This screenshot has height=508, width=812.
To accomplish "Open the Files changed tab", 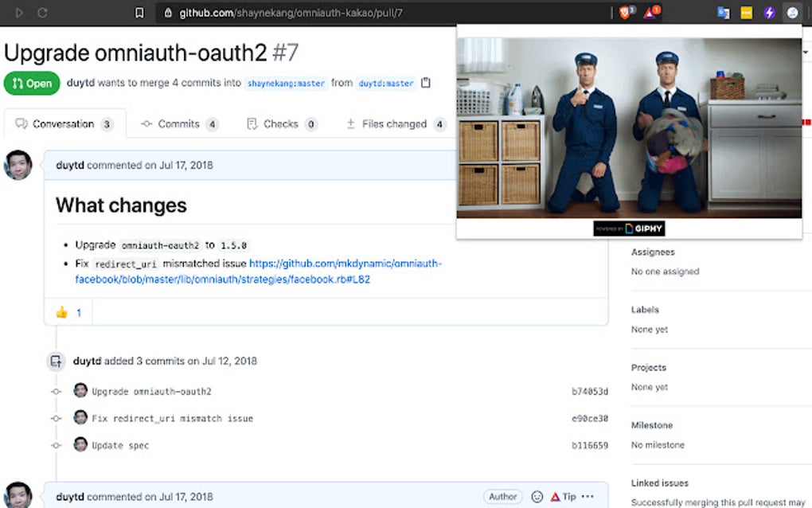I will point(394,123).
